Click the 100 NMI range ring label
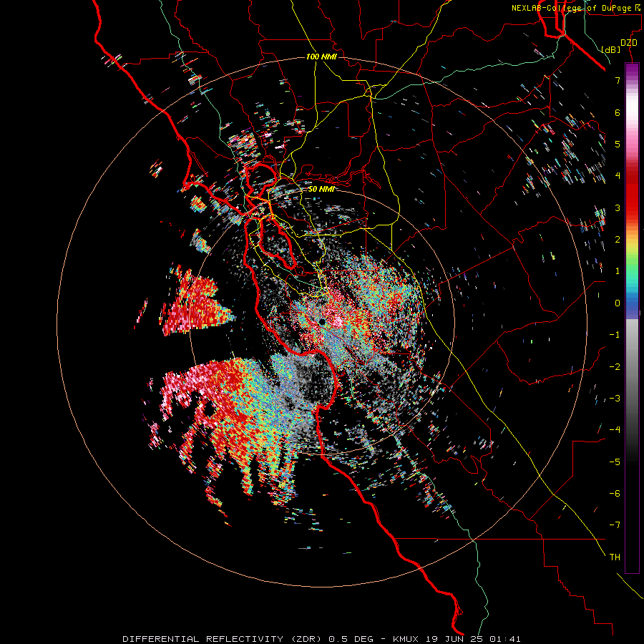This screenshot has height=644, width=644. point(321,57)
